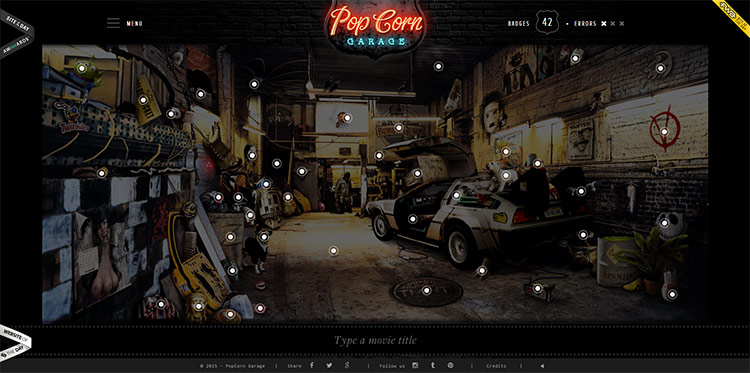Select hotspot on green three-eyed alien toy
The image size is (750, 373).
82,68
